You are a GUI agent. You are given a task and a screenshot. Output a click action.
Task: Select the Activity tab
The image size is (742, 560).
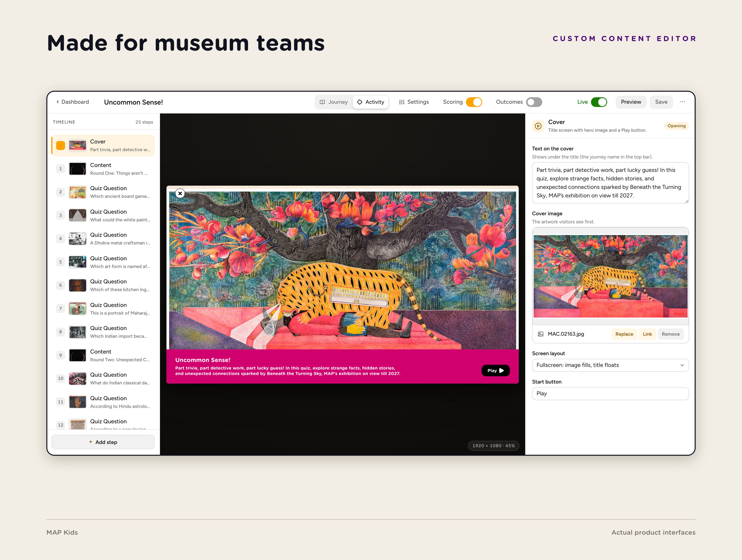pos(371,102)
